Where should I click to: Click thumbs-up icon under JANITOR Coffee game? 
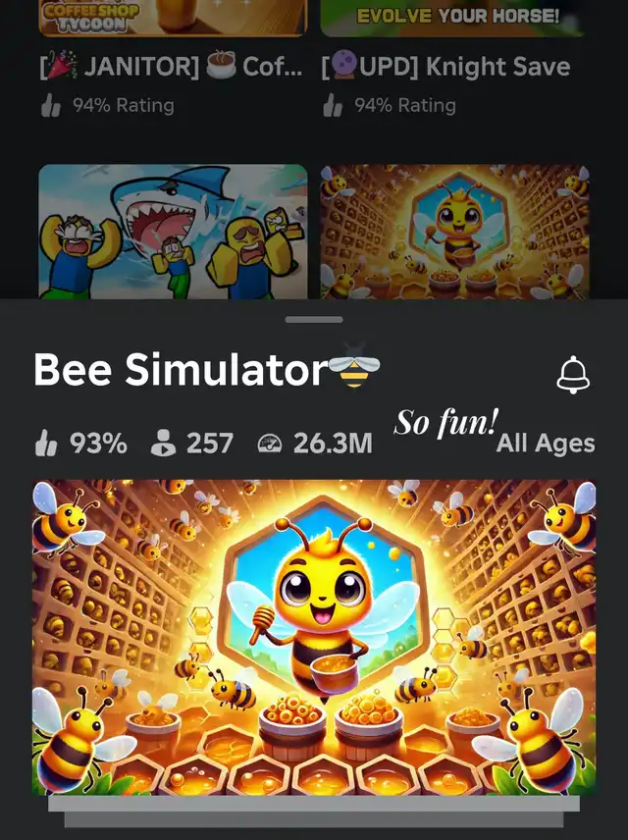[x=51, y=106]
